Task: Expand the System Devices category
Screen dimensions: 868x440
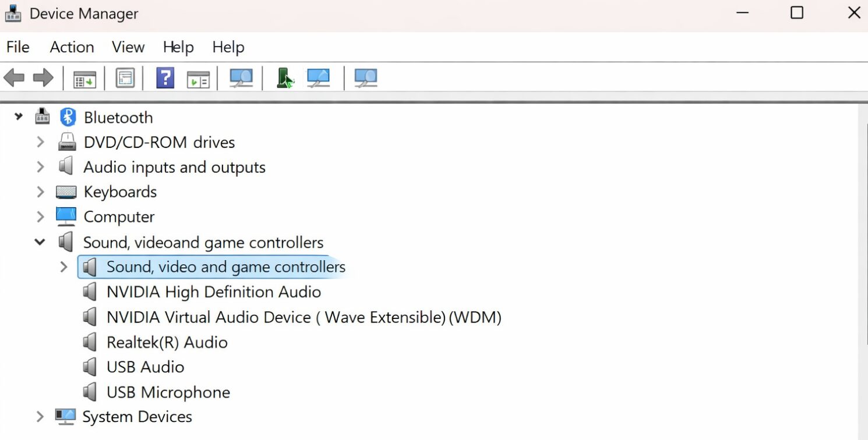Action: 40,417
